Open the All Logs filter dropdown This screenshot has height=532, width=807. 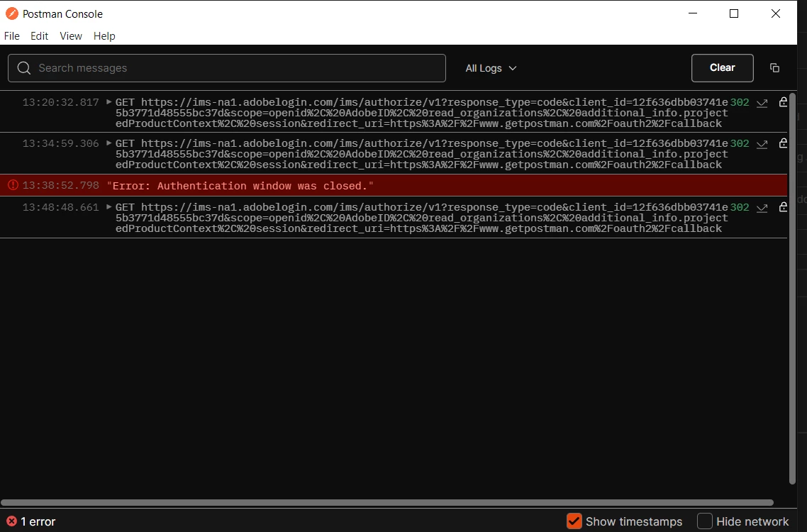491,68
